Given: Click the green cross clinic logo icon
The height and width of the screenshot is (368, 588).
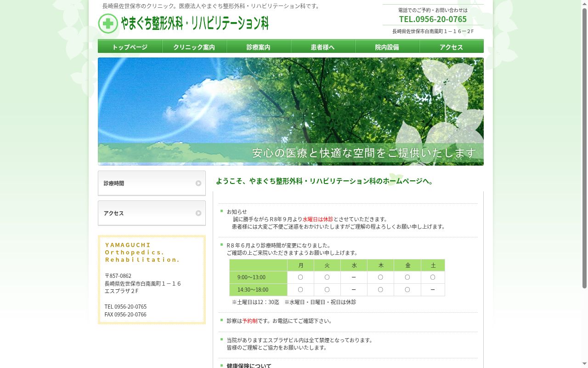Looking at the screenshot, I should click(108, 23).
